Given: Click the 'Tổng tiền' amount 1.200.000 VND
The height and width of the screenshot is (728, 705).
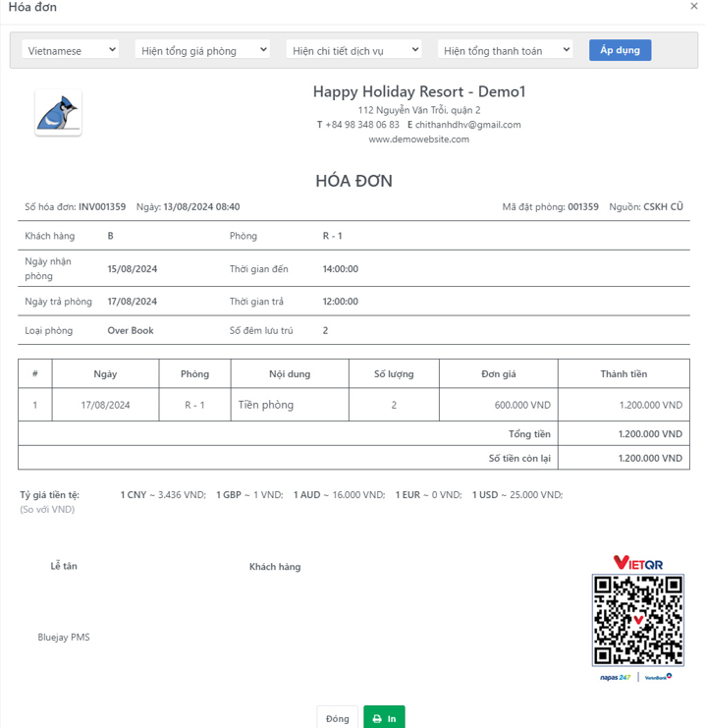Looking at the screenshot, I should point(650,433).
